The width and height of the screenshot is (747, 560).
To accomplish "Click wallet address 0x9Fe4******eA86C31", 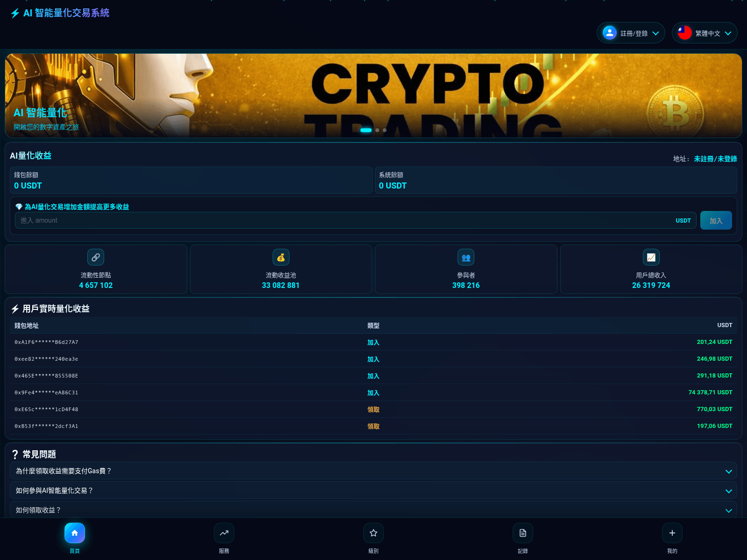I will pyautogui.click(x=46, y=392).
